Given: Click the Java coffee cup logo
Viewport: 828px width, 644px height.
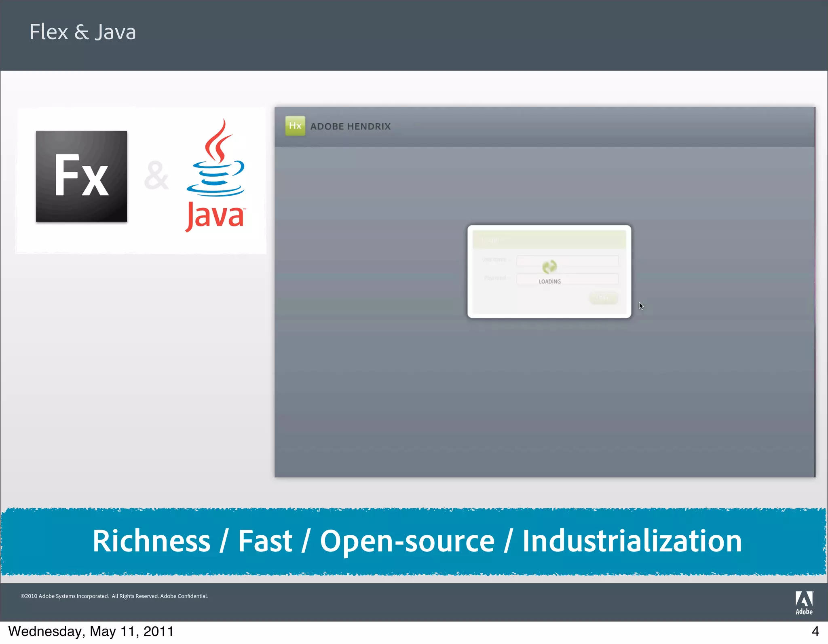Looking at the screenshot, I should click(215, 175).
